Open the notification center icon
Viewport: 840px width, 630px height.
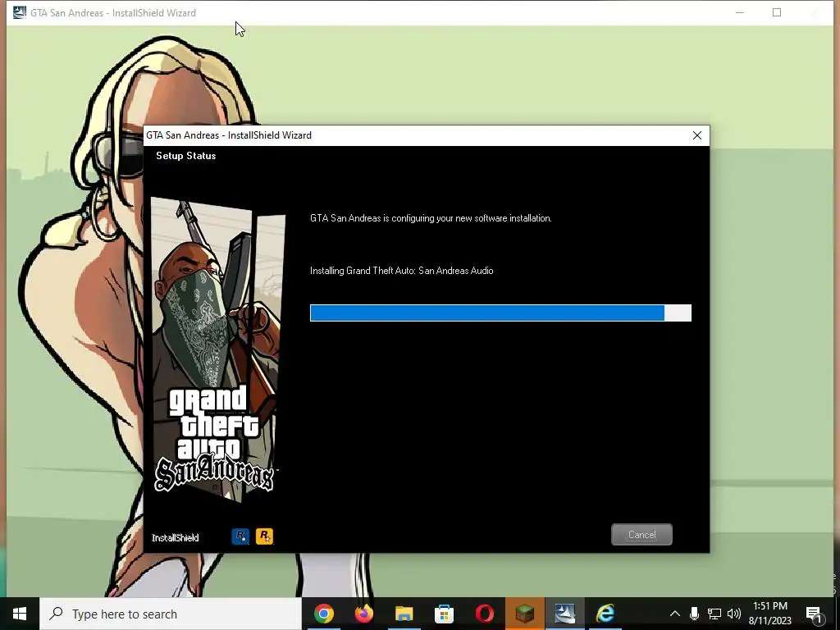[815, 614]
